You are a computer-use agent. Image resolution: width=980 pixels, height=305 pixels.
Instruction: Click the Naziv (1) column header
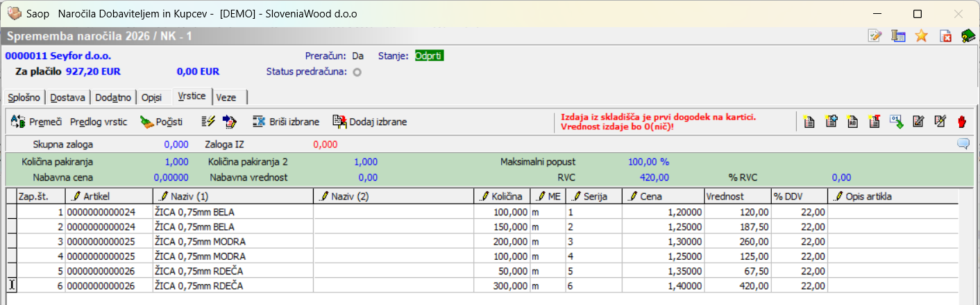coord(232,196)
